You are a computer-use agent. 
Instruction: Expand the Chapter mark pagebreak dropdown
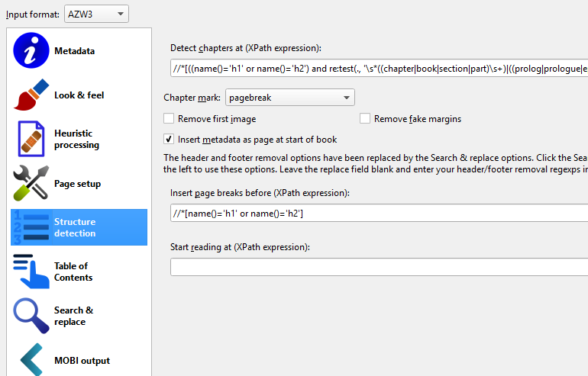[289, 98]
